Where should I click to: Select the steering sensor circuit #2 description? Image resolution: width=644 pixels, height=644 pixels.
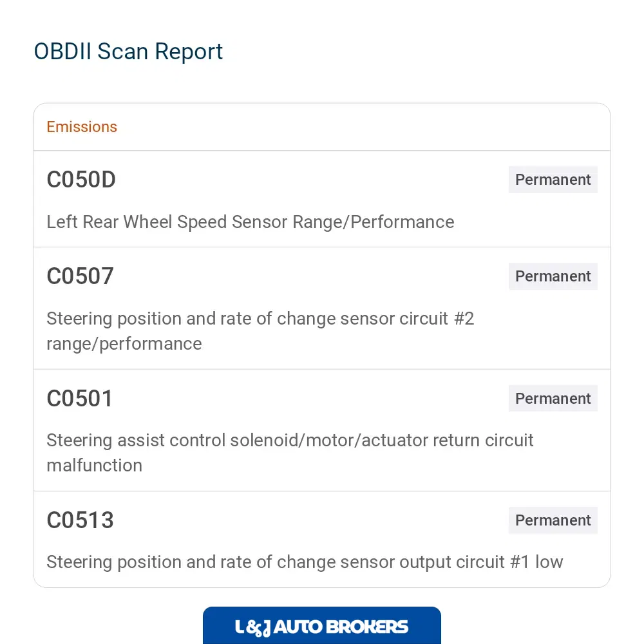(260, 331)
